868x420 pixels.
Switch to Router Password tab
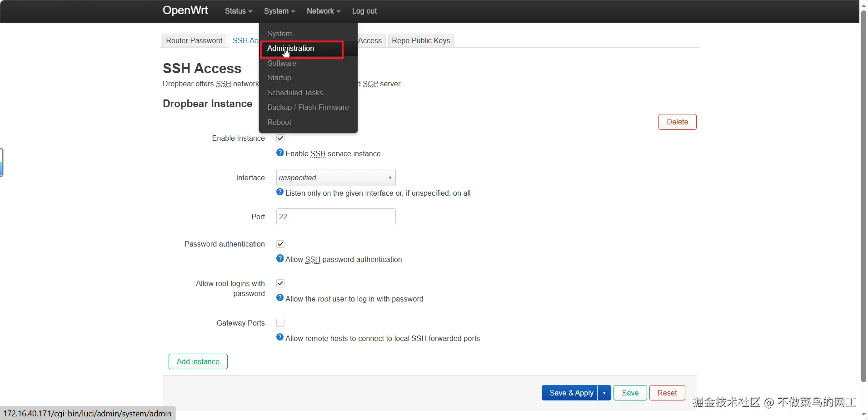(x=194, y=40)
